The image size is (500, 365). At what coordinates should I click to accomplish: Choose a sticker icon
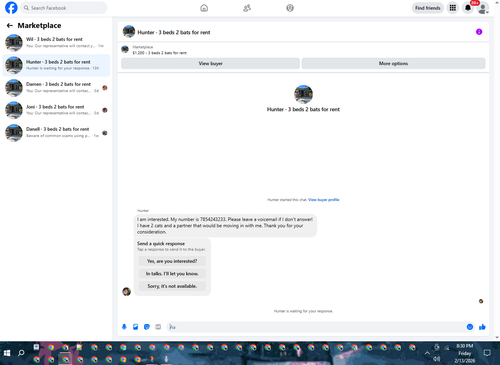point(147,327)
